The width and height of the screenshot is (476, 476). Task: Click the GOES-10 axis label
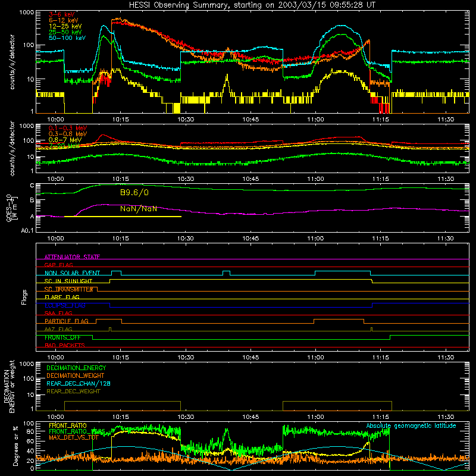[12, 208]
